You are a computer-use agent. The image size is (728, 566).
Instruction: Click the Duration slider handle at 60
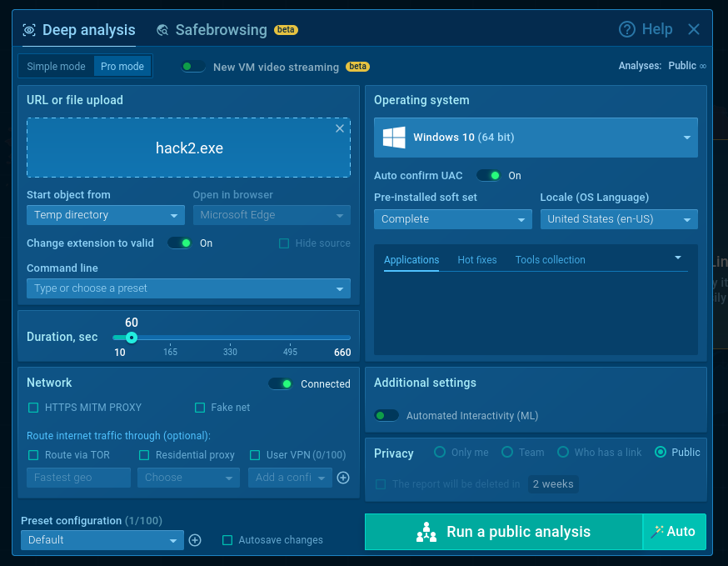point(132,338)
